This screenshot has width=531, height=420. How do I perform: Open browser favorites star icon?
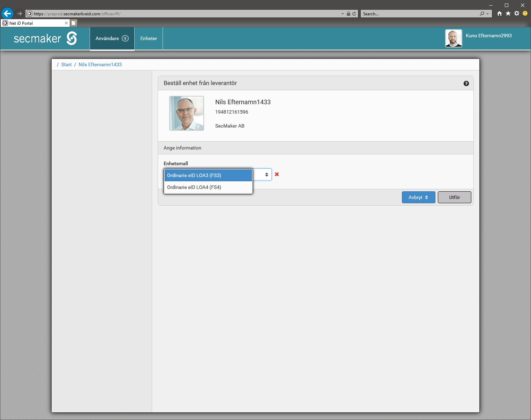pyautogui.click(x=508, y=14)
